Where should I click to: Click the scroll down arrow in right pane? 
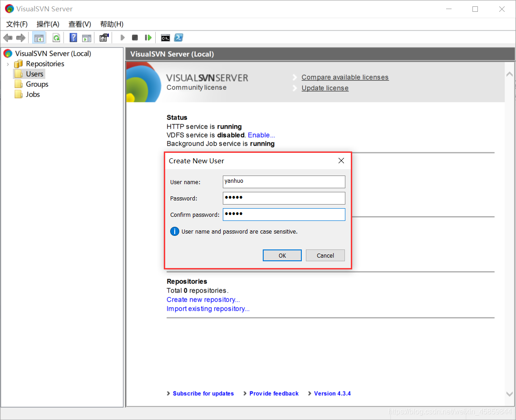(509, 394)
